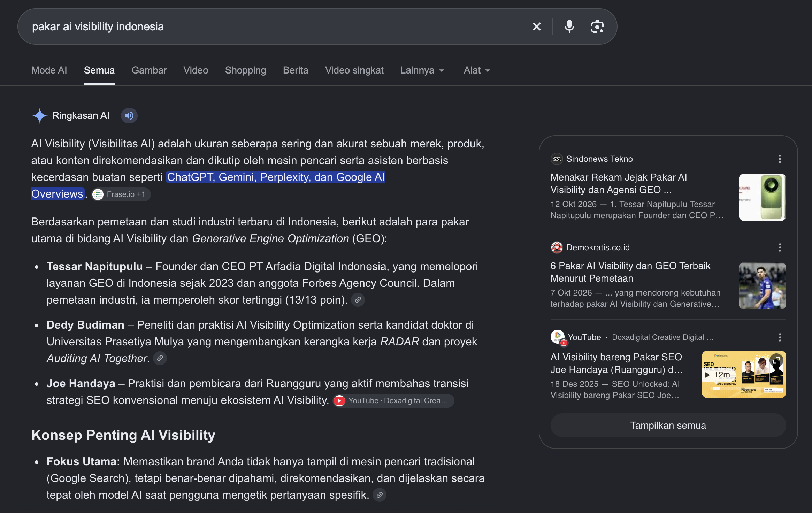The image size is (812, 513).
Task: Click Tampilkan semua button
Action: click(668, 426)
